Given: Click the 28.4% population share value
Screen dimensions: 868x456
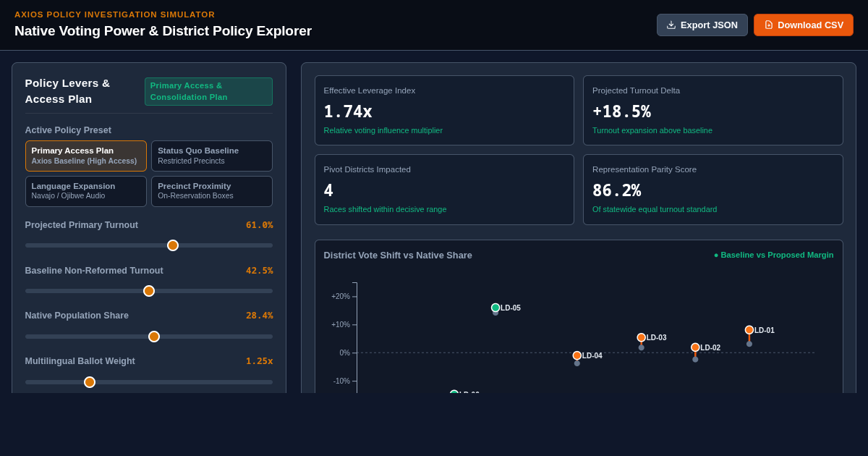Looking at the screenshot, I should pyautogui.click(x=260, y=316).
